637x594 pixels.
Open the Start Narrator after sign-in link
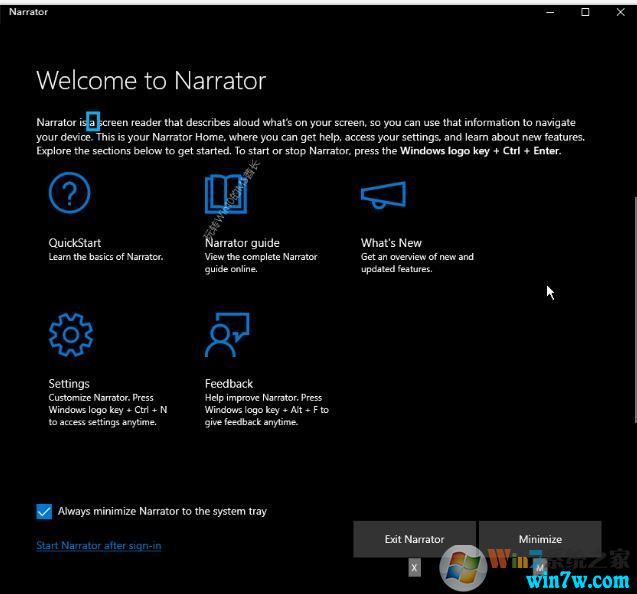click(99, 546)
